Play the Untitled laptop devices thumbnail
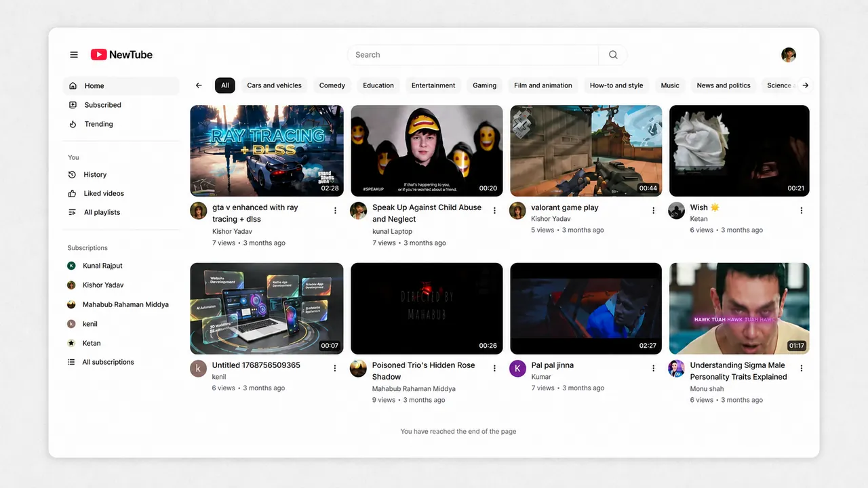 267,308
